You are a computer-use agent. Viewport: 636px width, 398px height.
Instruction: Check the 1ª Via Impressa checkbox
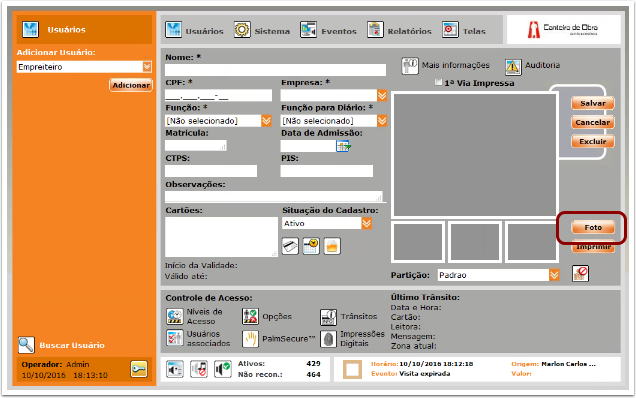coord(438,82)
